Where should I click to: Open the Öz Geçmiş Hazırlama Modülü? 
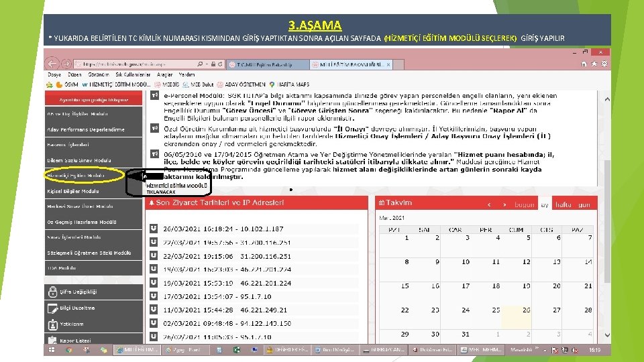click(94, 222)
